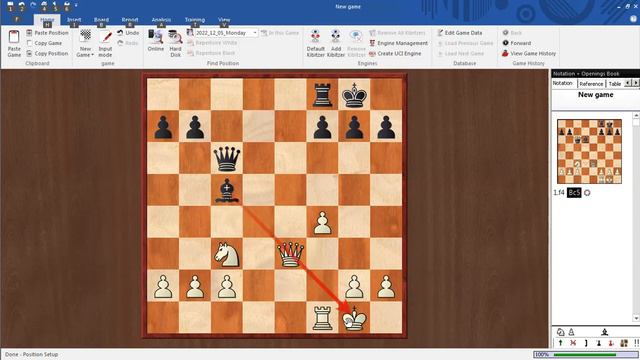Start the Default Kibitzer engine

point(316,43)
